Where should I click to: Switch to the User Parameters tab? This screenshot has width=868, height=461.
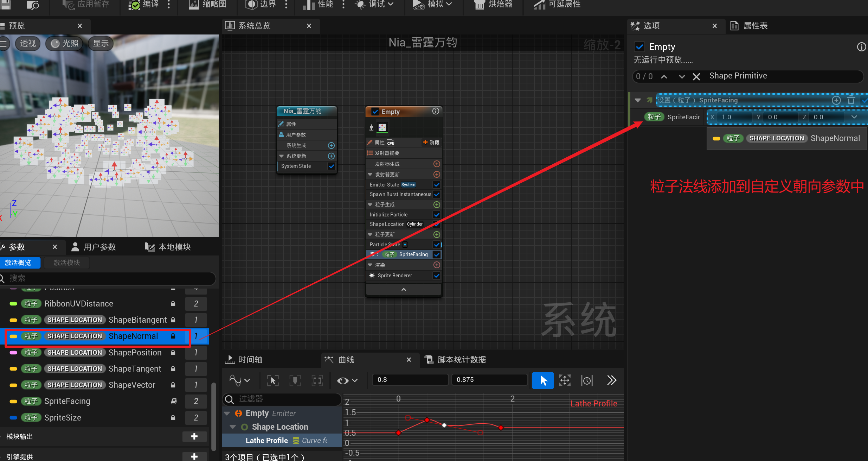tap(94, 247)
